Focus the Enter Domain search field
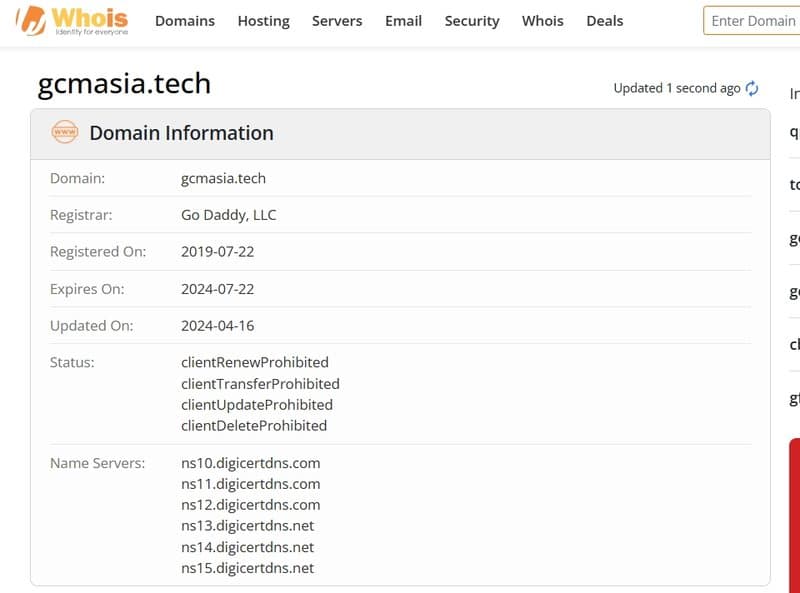Image resolution: width=800 pixels, height=593 pixels. (x=752, y=21)
